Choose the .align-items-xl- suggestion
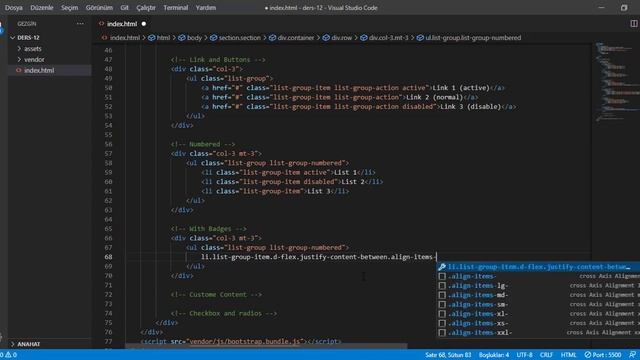 [538, 314]
